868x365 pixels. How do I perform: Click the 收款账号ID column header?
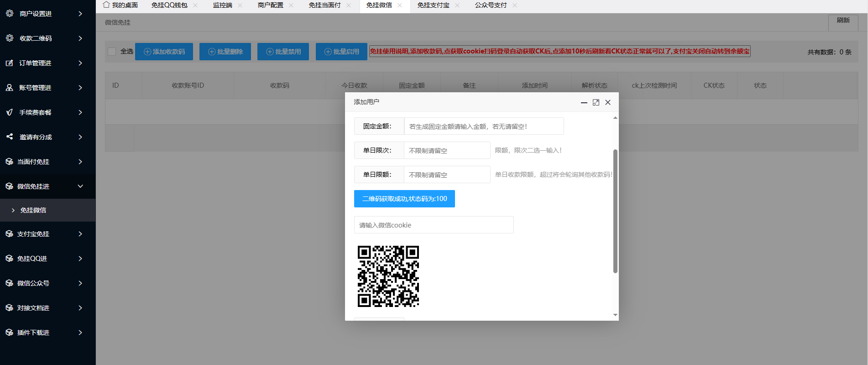tap(188, 85)
